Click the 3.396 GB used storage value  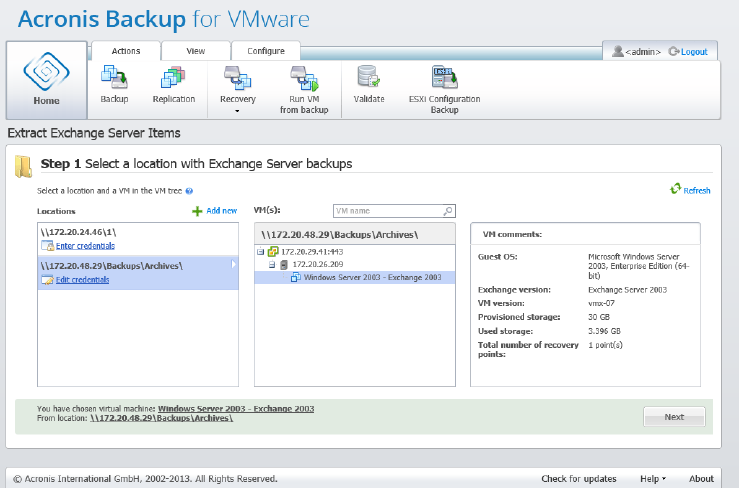click(604, 331)
